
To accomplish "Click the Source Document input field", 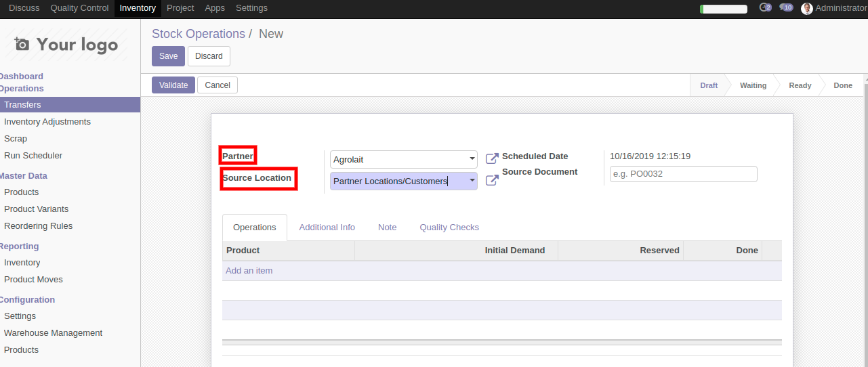I will (x=683, y=174).
